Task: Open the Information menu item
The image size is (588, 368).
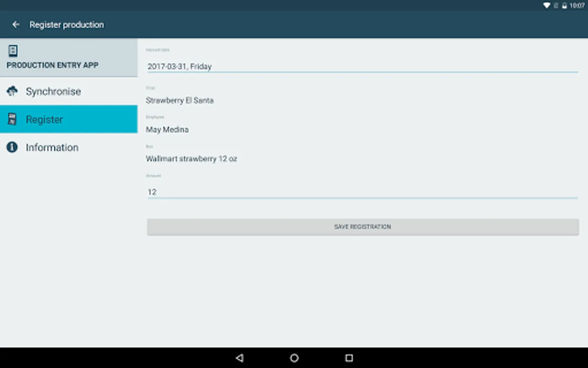Action: coord(69,147)
